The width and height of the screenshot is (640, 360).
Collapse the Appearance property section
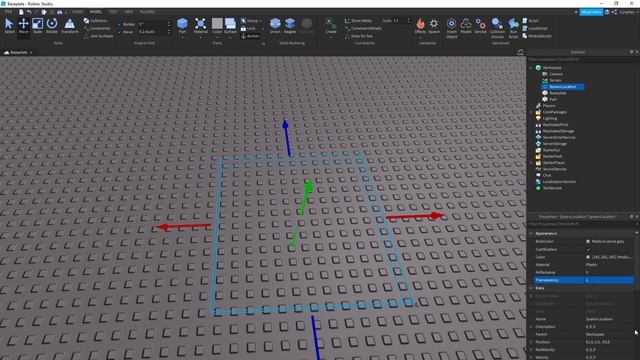(x=531, y=233)
